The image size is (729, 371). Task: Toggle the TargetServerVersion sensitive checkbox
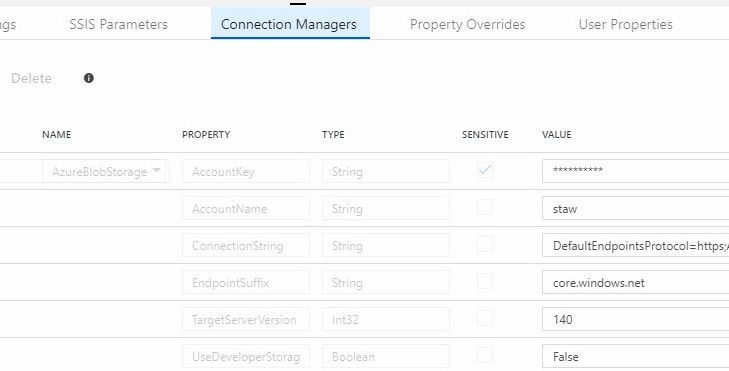pos(485,318)
